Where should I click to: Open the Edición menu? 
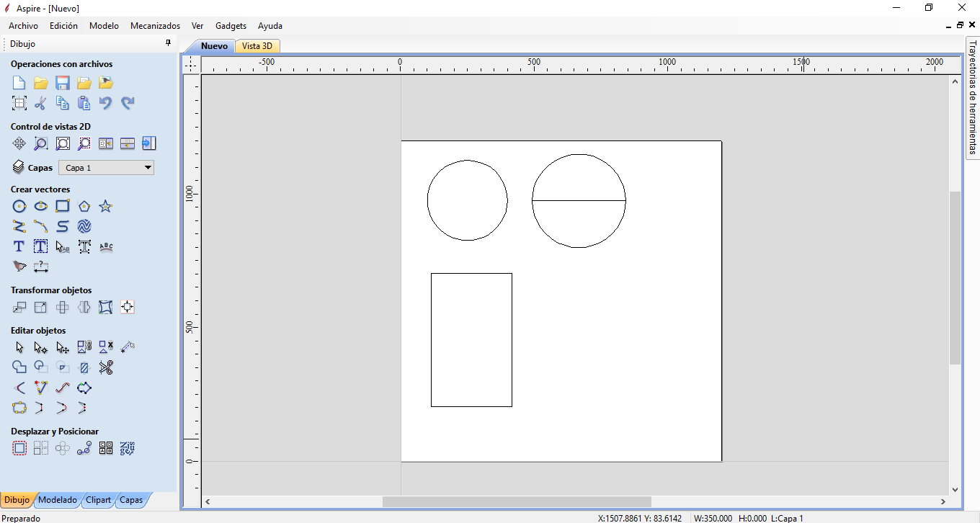[x=63, y=26]
